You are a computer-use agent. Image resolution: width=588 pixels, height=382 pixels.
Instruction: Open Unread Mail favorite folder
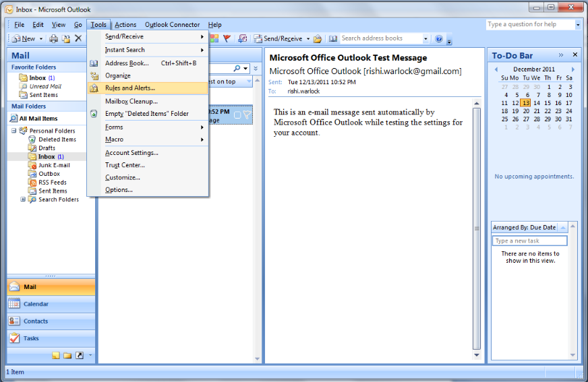pyautogui.click(x=45, y=86)
